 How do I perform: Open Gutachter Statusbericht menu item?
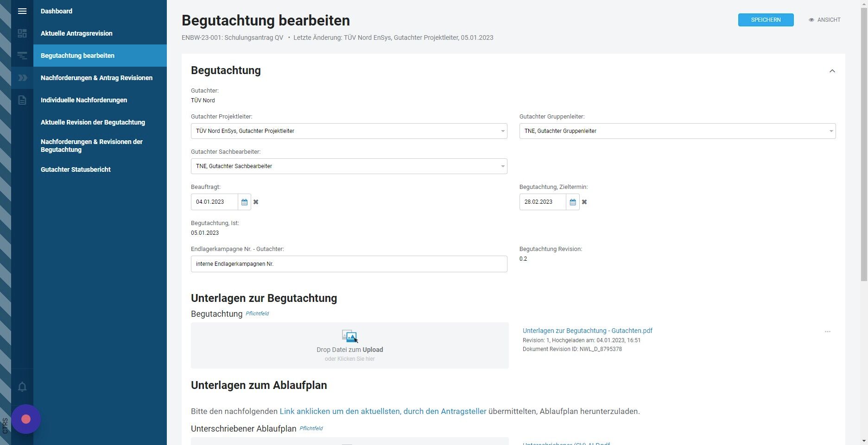click(76, 169)
